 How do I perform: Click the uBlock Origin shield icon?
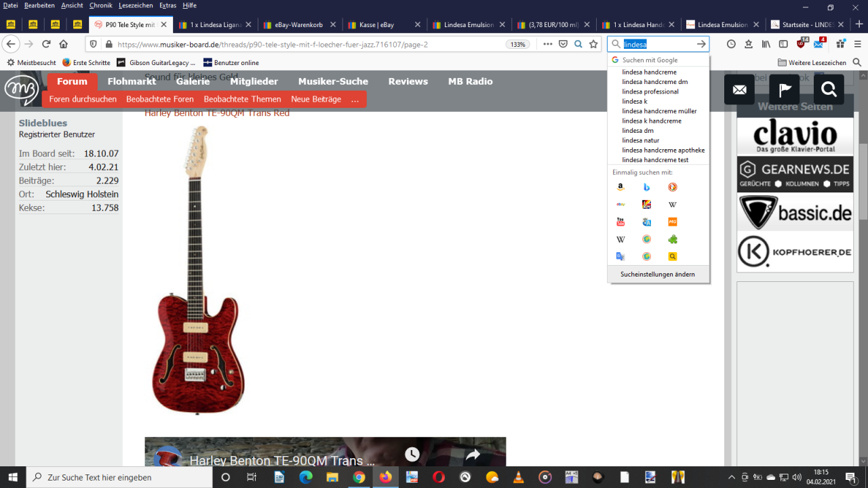(x=801, y=44)
